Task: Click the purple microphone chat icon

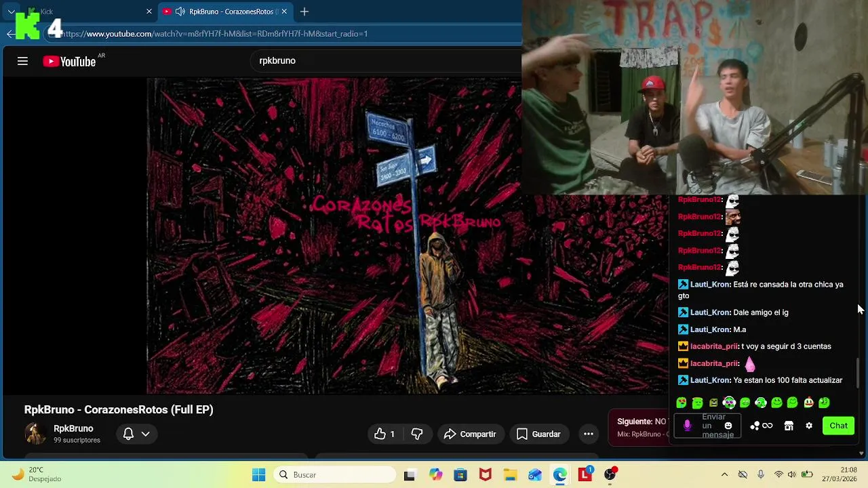Action: 687,426
